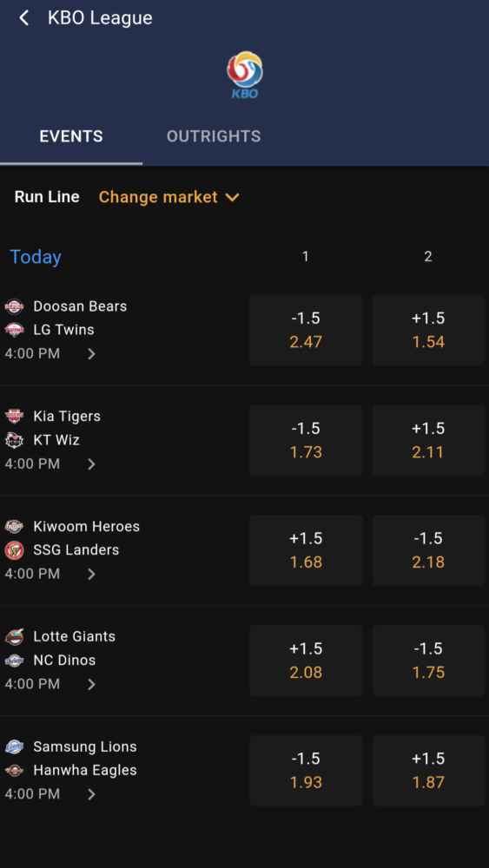Viewport: 489px width, 868px height.
Task: Expand Lotte Giants vs NC Dinos chevron
Action: (x=91, y=684)
